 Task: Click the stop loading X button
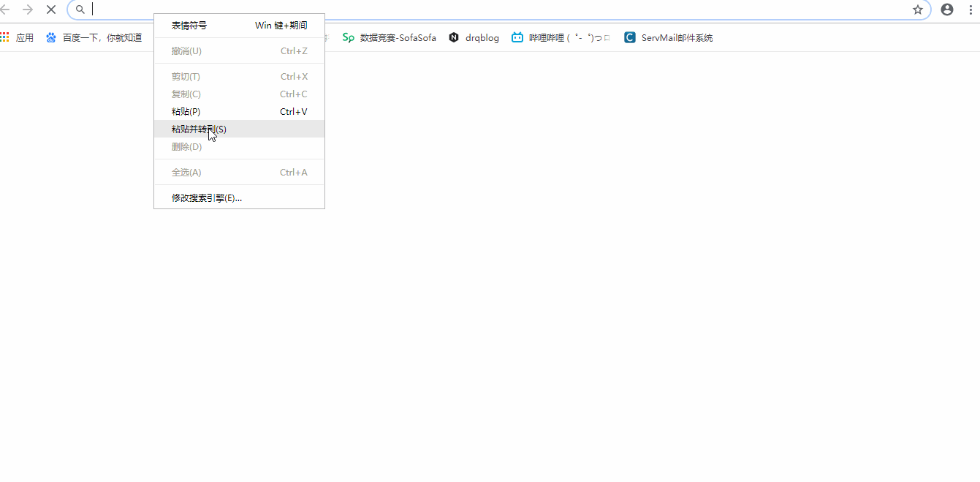coord(51,10)
